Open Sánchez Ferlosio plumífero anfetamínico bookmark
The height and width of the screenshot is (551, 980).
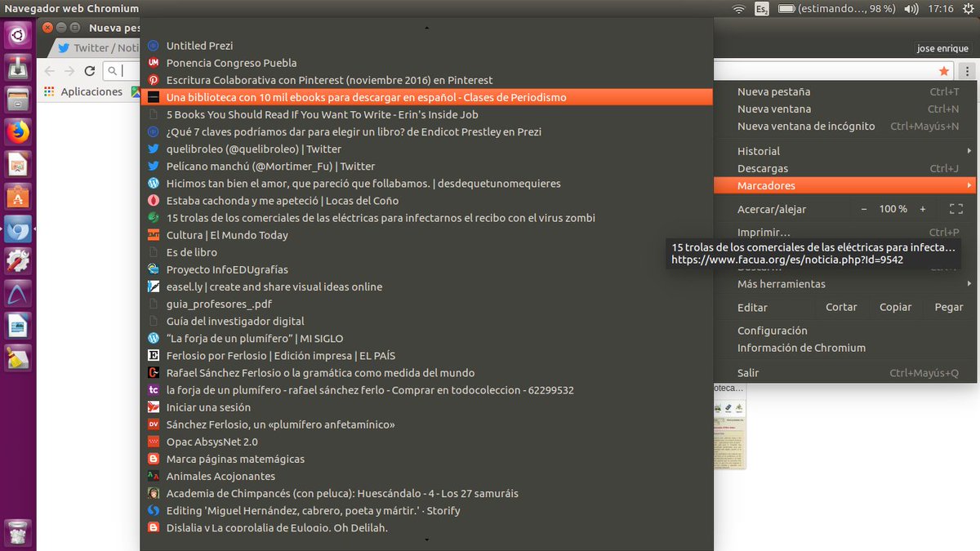(426, 424)
